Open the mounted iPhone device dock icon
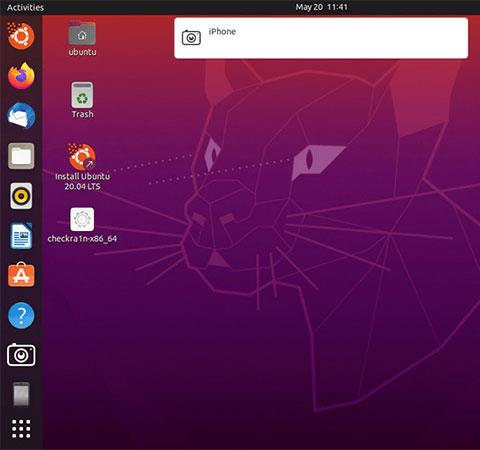This screenshot has width=480, height=450. pyautogui.click(x=21, y=394)
